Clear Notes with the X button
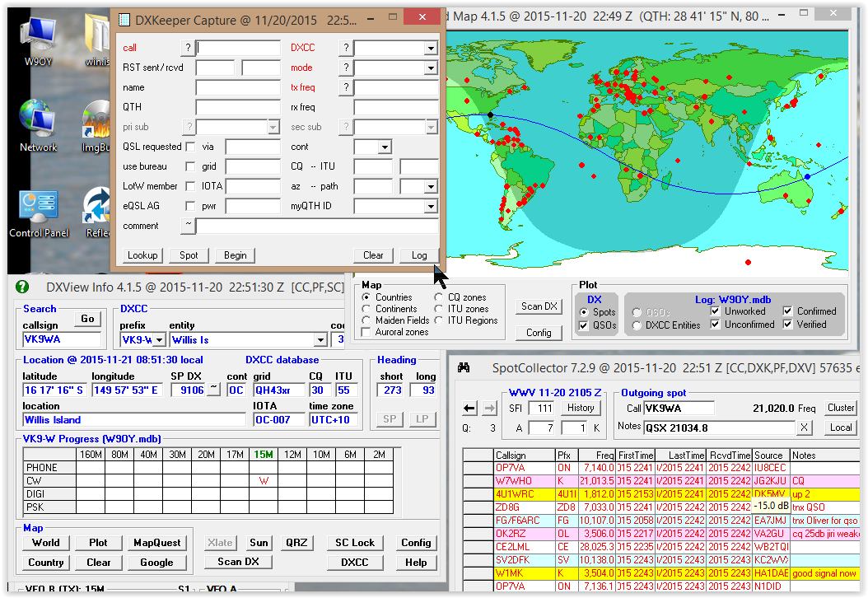Viewport: 868px width, 598px height. (804, 427)
